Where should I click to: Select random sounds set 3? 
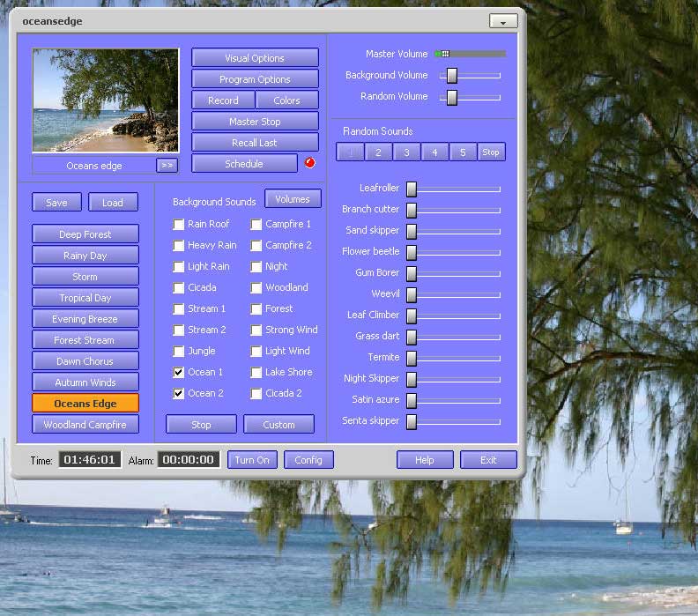click(x=406, y=152)
